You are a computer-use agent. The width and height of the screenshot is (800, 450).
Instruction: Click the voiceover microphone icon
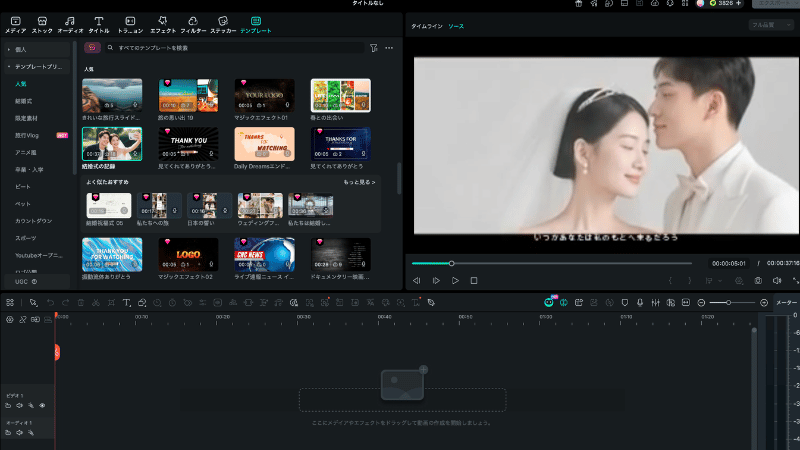pos(640,303)
